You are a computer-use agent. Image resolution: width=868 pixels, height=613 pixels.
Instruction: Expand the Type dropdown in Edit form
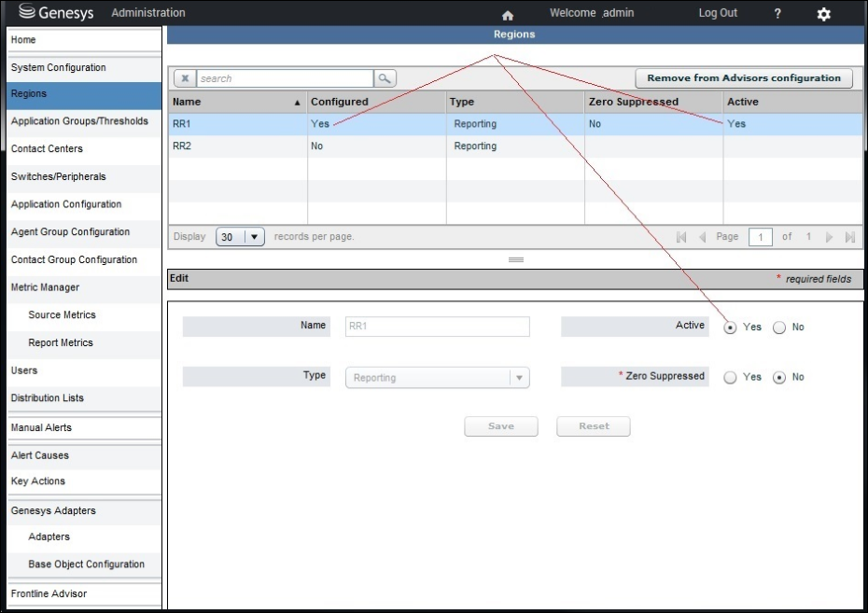pos(518,378)
